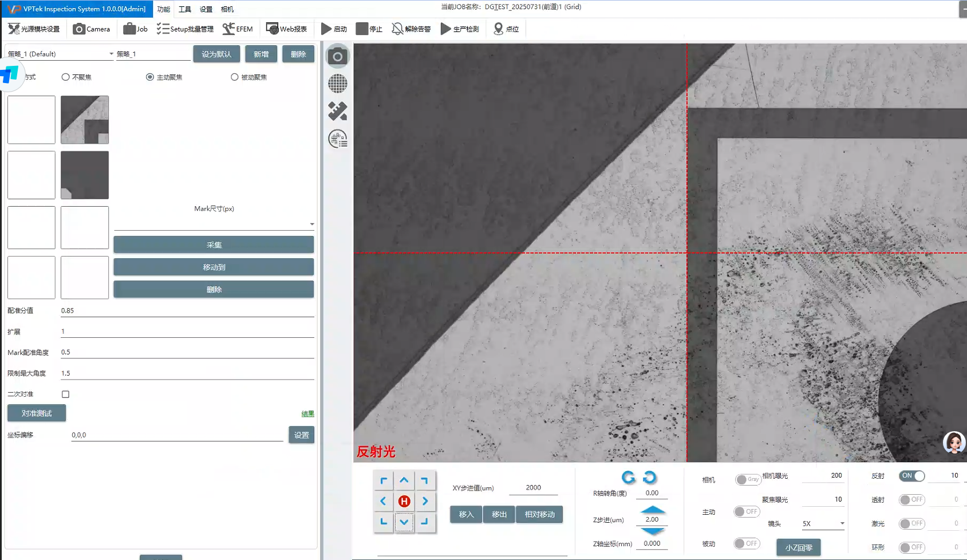The image size is (967, 560).
Task: Enable the 二次对准 checkbox
Action: [66, 394]
